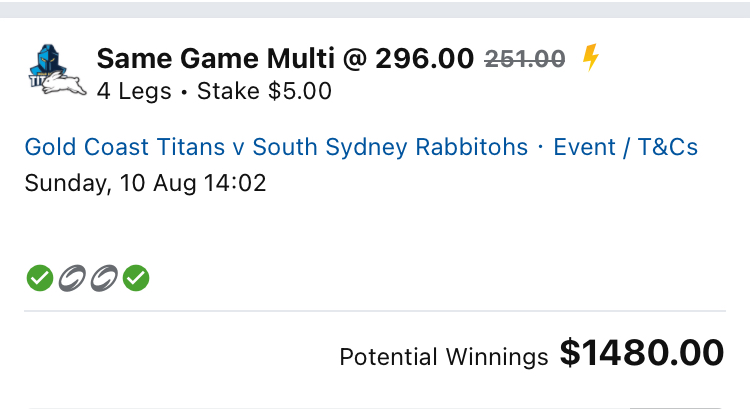Tap the yellow lightning bolt boost icon
Screen dimensions: 750x409
[x=590, y=59]
